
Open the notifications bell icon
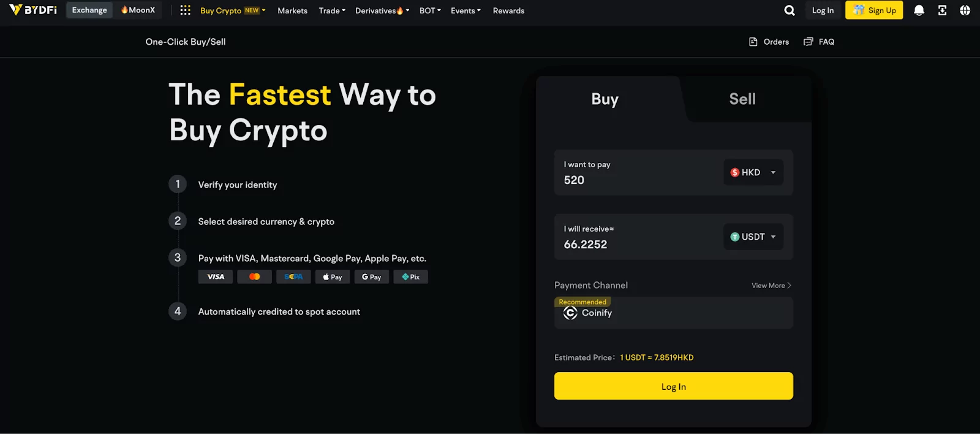click(919, 10)
